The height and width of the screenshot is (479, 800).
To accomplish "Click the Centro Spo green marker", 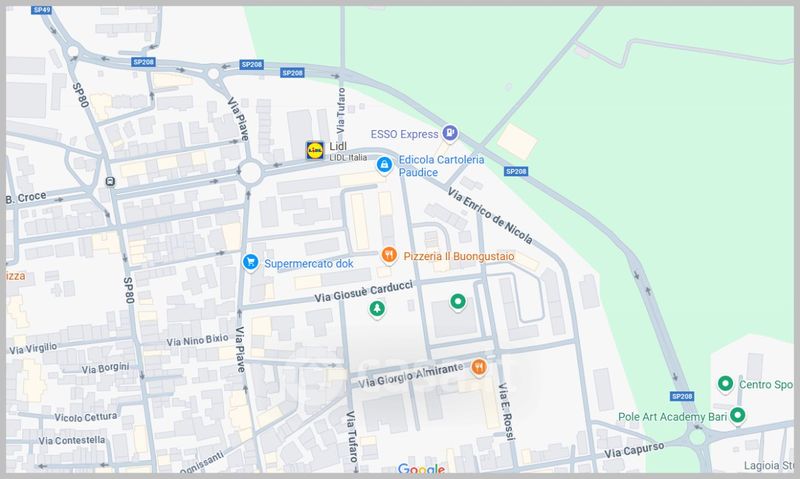I will pyautogui.click(x=725, y=384).
